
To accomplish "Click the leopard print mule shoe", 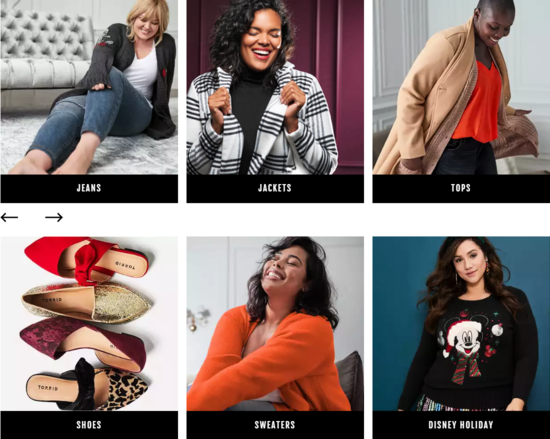I will coord(88,387).
